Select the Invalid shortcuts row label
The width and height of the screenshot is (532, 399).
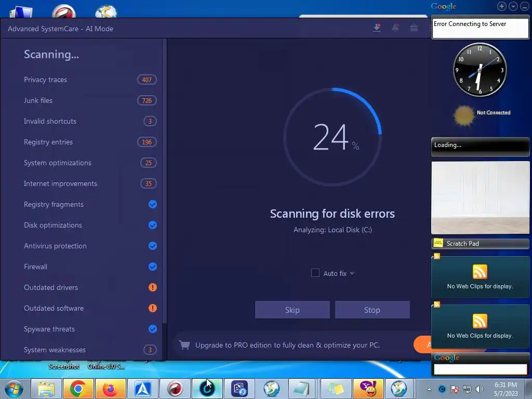pos(50,121)
